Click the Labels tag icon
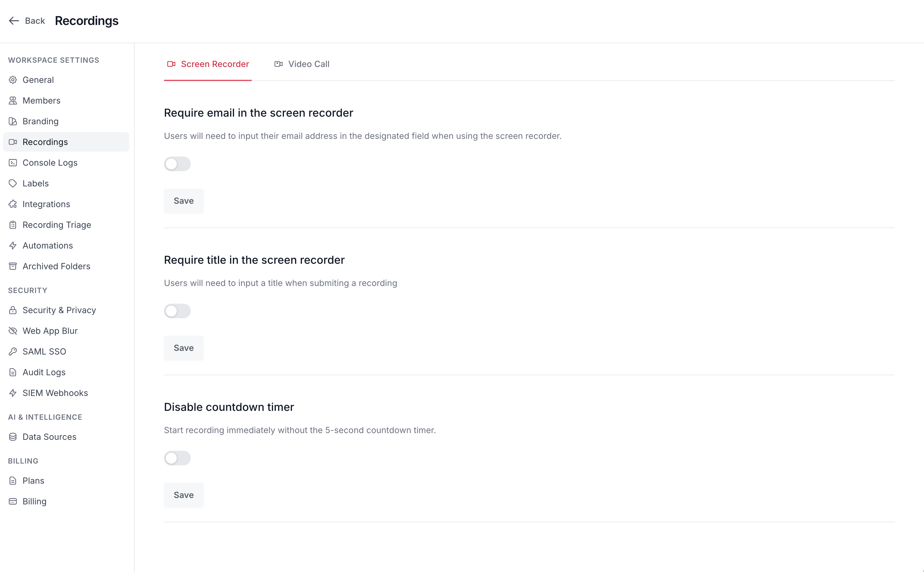Image resolution: width=924 pixels, height=572 pixels. (13, 183)
